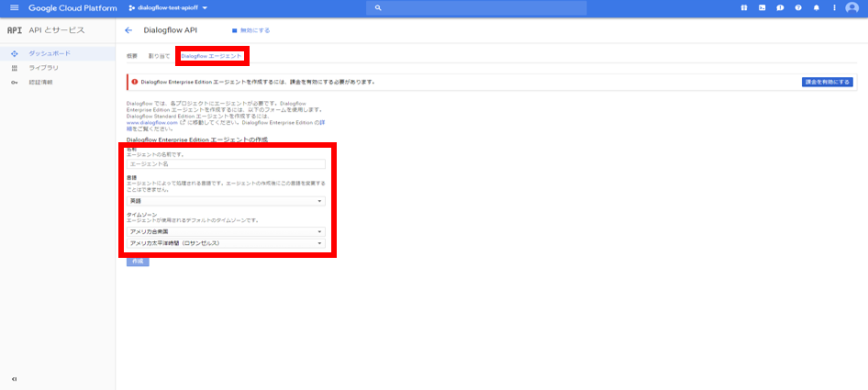Switch to the 割り当て tab
Viewport: 868px width, 390px height.
[x=159, y=57]
